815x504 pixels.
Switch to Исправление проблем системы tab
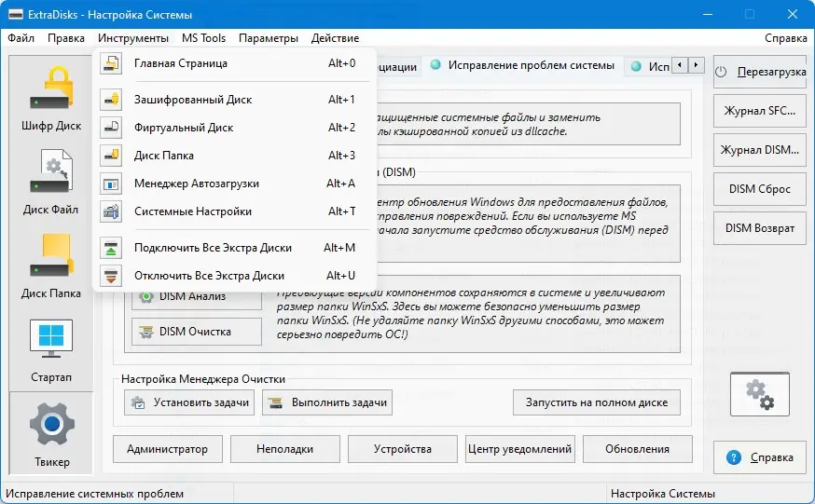coord(531,66)
